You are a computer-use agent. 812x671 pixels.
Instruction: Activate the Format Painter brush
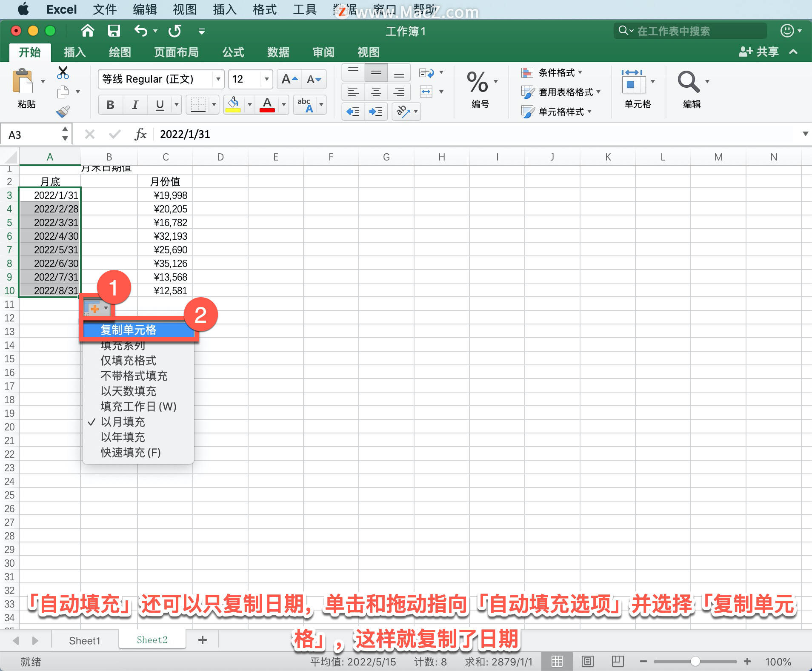click(x=63, y=111)
